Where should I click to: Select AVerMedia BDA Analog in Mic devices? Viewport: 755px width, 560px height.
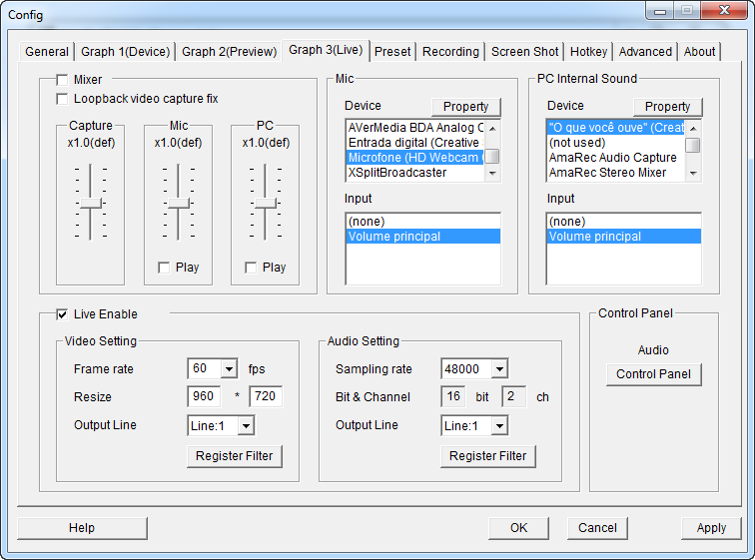(x=415, y=128)
